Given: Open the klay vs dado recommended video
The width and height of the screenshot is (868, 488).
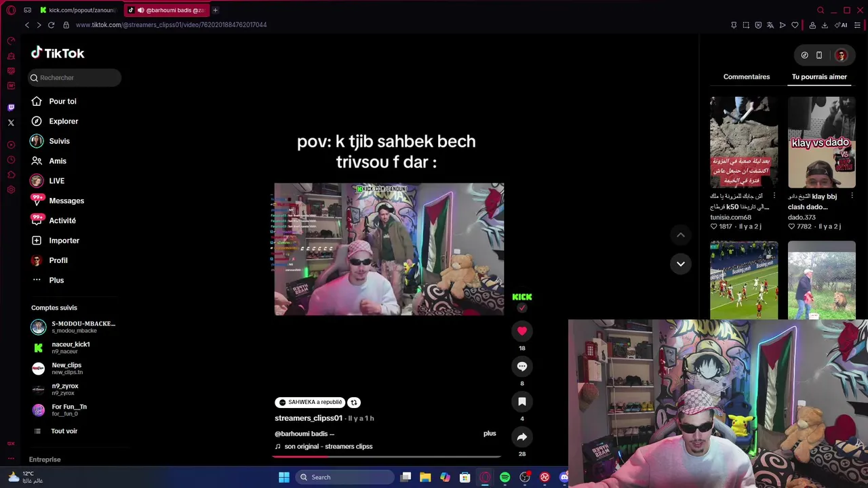Looking at the screenshot, I should [821, 142].
